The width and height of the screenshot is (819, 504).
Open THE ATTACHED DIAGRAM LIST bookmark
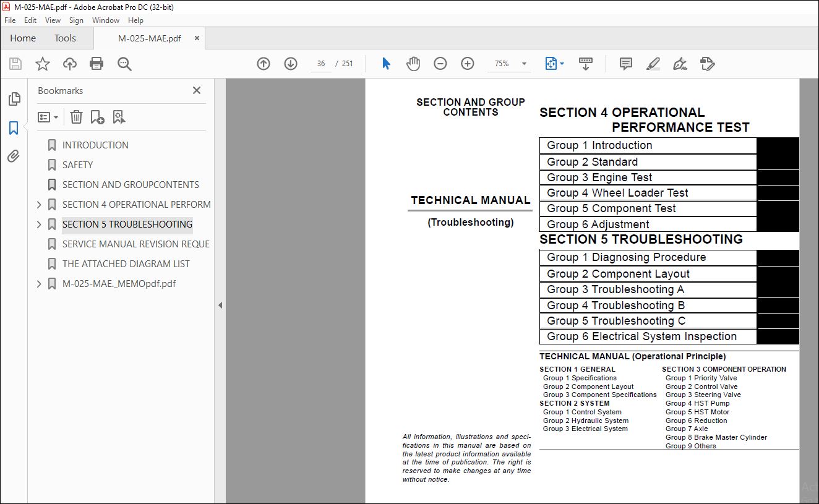[x=126, y=264]
